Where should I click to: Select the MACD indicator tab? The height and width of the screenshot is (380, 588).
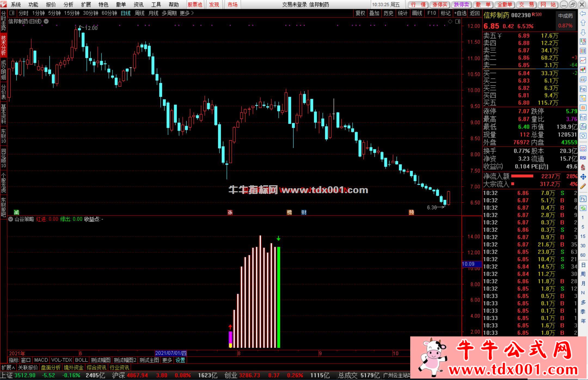[41, 360]
